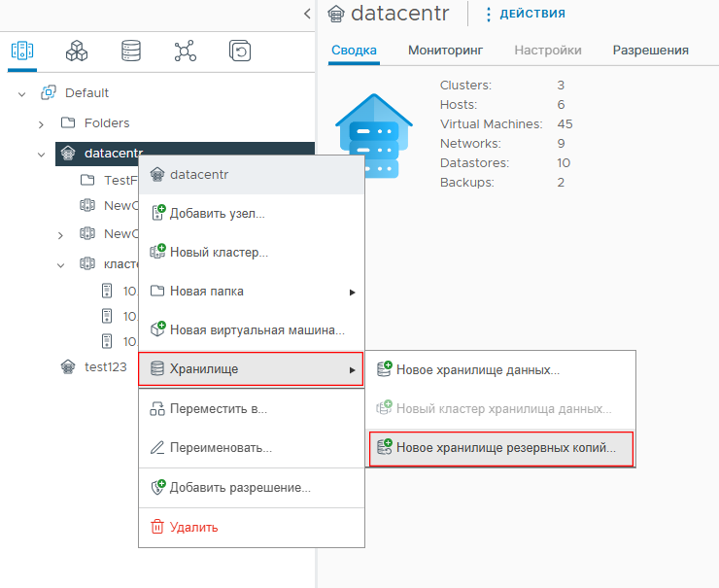This screenshot has width=719, height=588.
Task: Choose Новый кластер from context menu
Action: [x=252, y=252]
